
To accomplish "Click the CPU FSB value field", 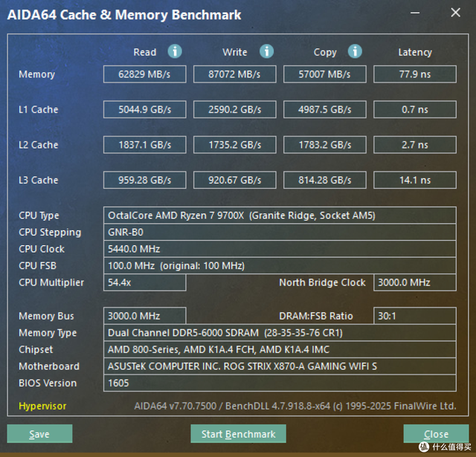I will pyautogui.click(x=280, y=265).
